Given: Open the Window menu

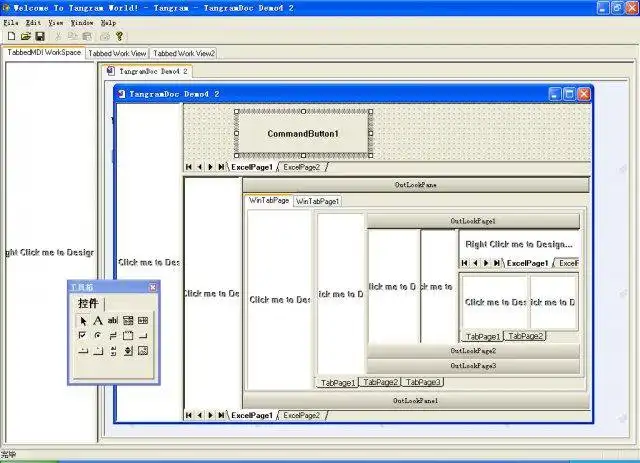Looking at the screenshot, I should coord(82,23).
